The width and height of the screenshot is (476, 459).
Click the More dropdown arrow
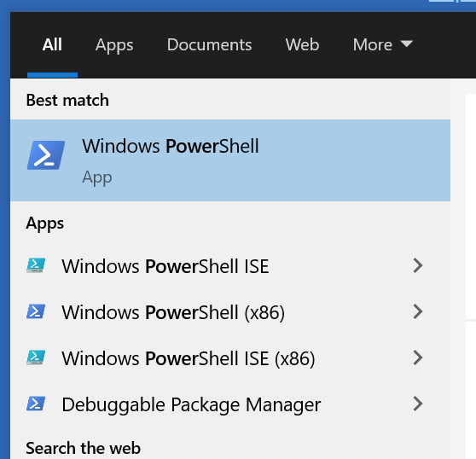point(407,44)
